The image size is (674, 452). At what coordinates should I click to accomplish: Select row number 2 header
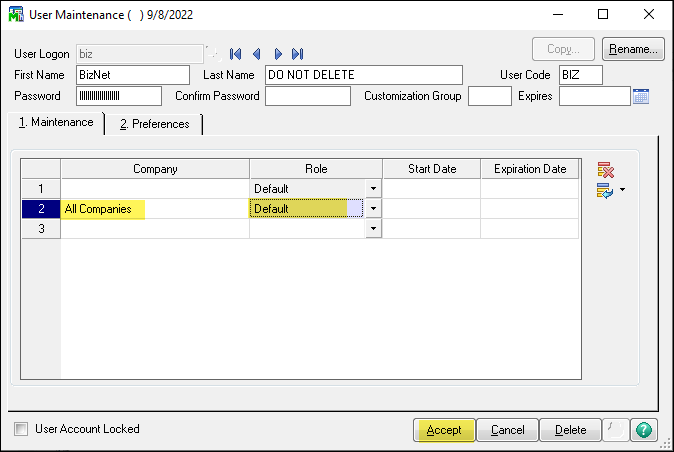click(41, 209)
